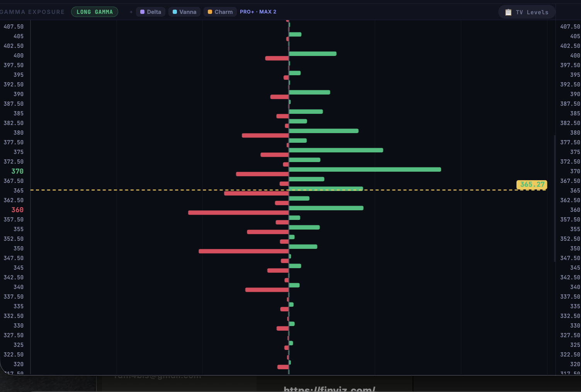Click the 365 strike label on right axis
Screen dimensions: 581x392
[x=575, y=191]
